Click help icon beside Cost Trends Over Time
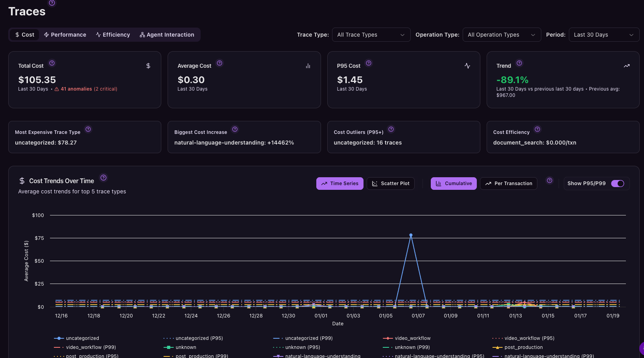This screenshot has height=358, width=644. pyautogui.click(x=103, y=178)
